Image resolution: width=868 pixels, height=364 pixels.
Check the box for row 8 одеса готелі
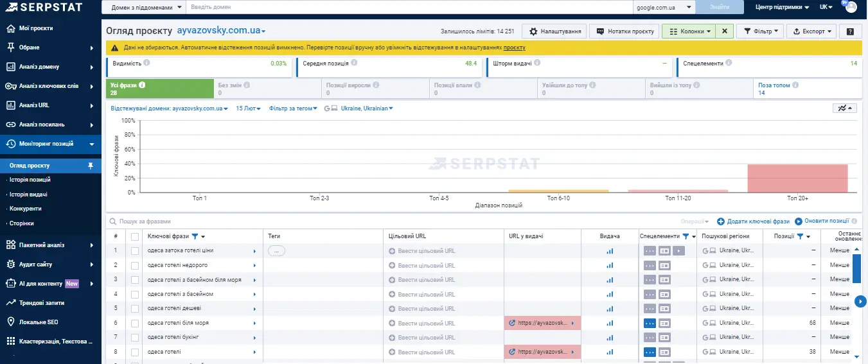(x=135, y=352)
